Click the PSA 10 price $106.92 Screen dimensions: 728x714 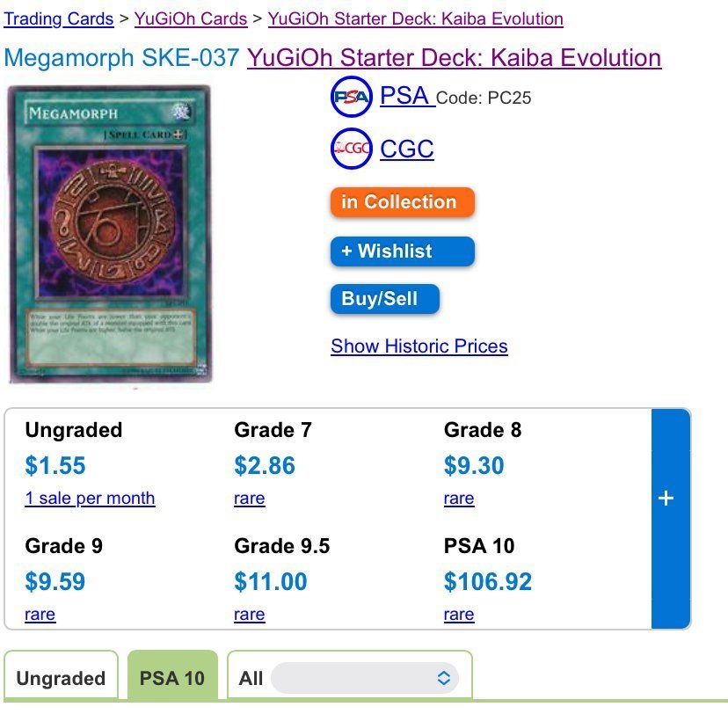pyautogui.click(x=488, y=582)
